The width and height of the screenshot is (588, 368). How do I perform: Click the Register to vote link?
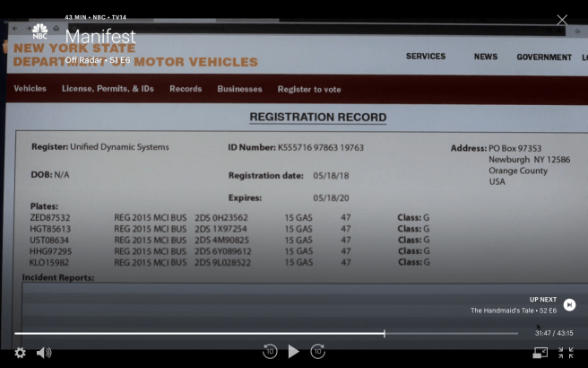[309, 89]
